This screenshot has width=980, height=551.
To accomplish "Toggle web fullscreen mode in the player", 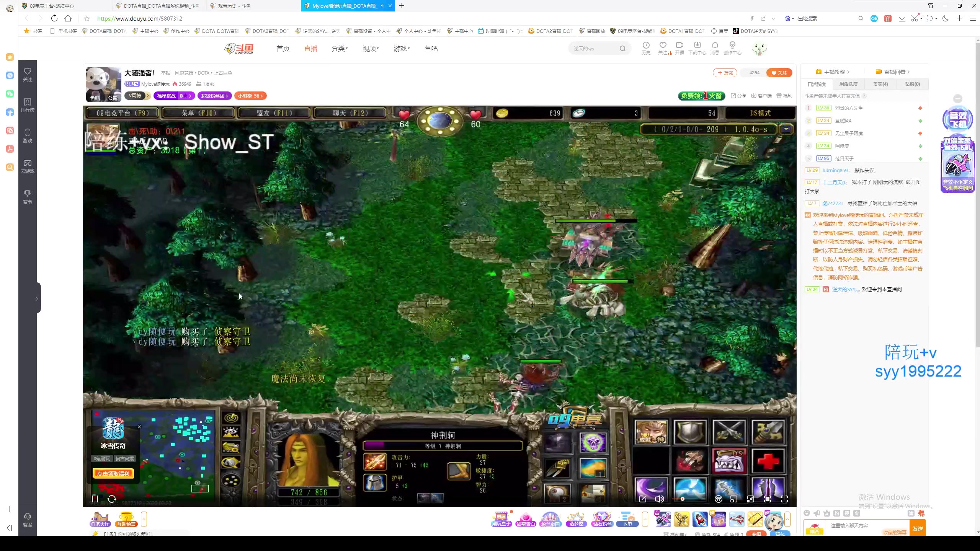I will click(768, 499).
